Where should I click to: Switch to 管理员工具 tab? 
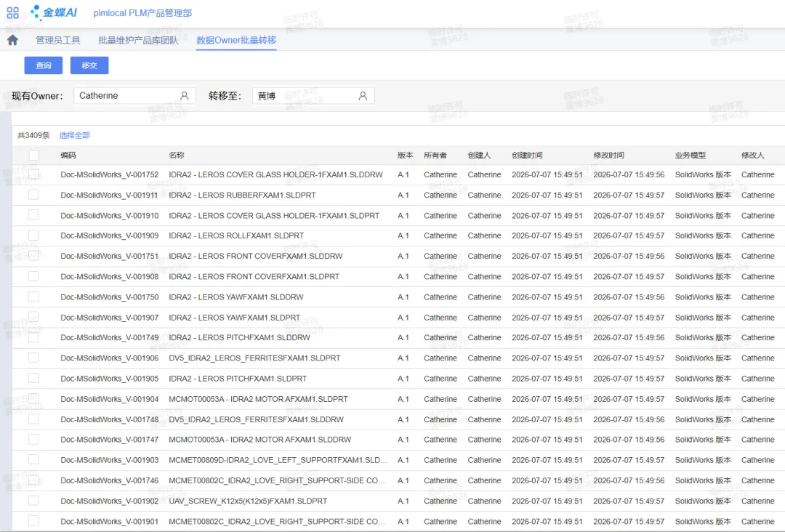(x=57, y=40)
